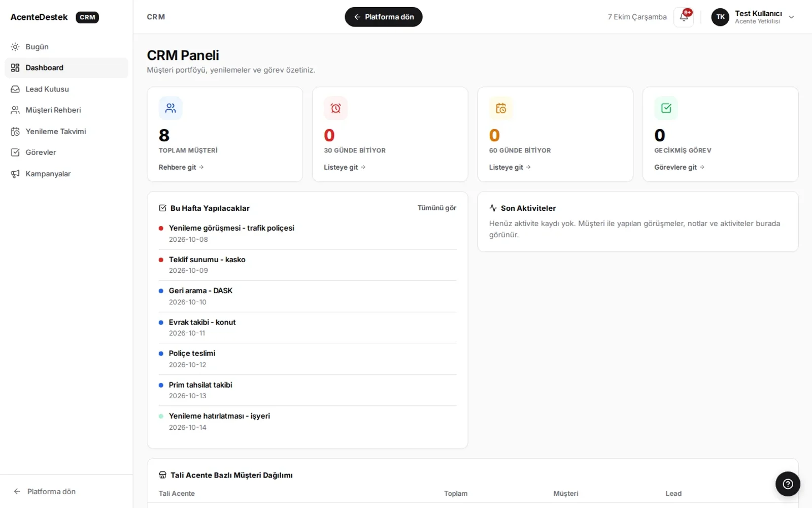Viewport: 812px width, 508px height.
Task: Click the Tali Acente store icon
Action: 162,475
